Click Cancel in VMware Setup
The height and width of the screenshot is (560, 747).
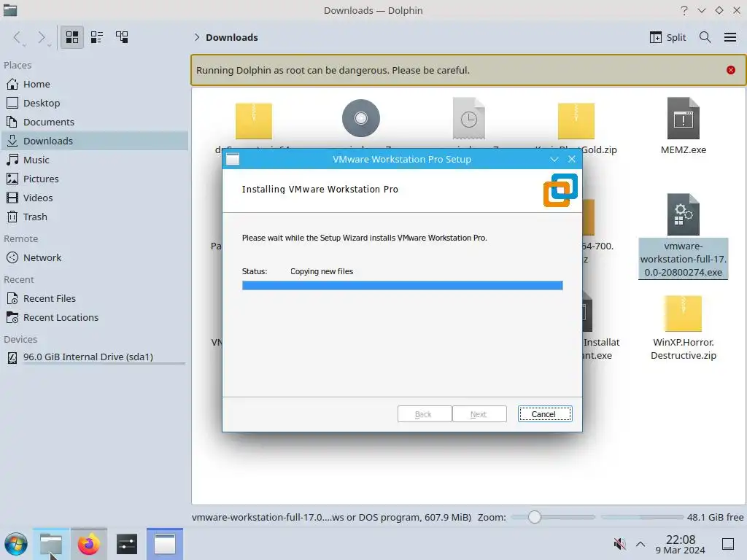(x=545, y=414)
